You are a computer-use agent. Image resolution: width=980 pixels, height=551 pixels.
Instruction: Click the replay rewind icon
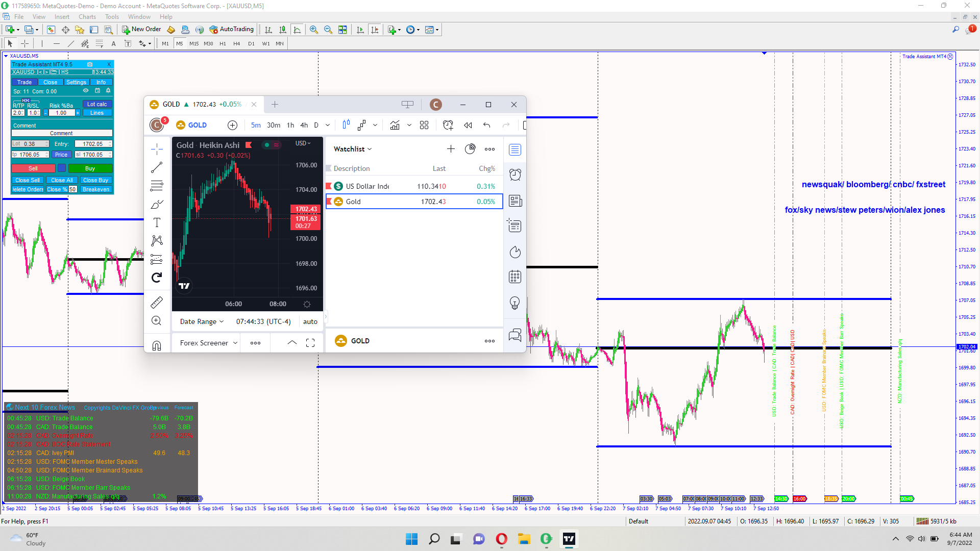click(468, 125)
